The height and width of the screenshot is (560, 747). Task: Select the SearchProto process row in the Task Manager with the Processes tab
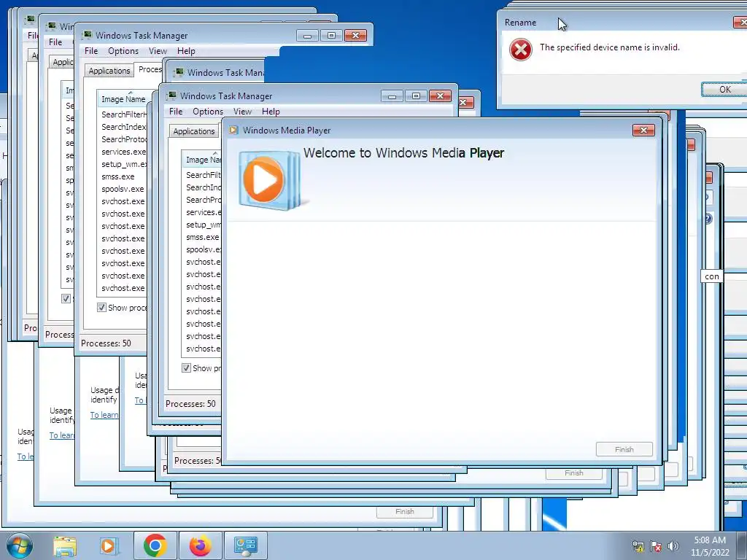coord(124,139)
